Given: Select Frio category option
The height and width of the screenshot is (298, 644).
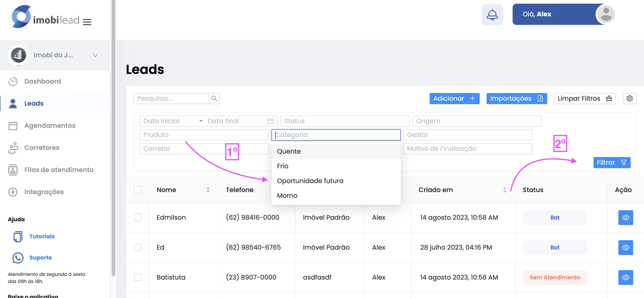Looking at the screenshot, I should (336, 166).
